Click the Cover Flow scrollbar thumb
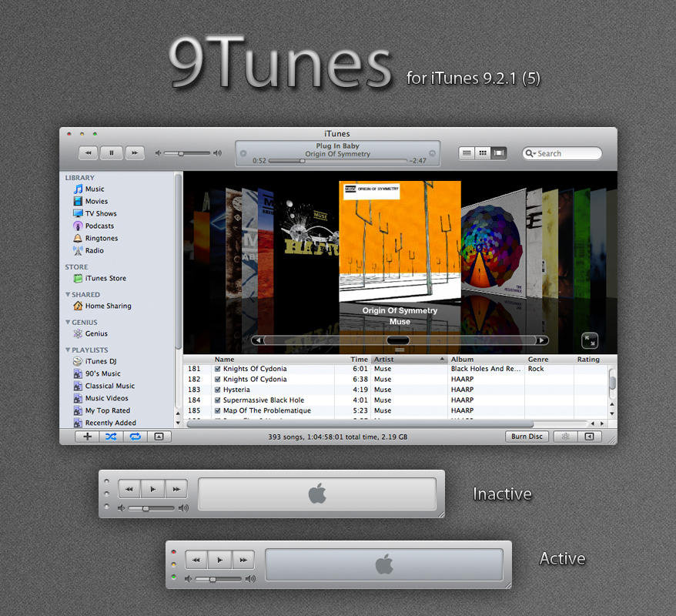 coord(398,340)
